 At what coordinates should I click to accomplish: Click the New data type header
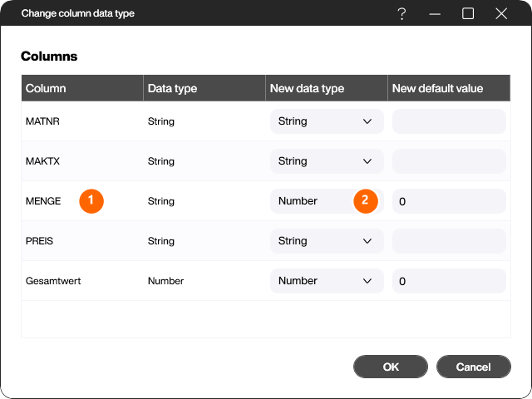327,88
